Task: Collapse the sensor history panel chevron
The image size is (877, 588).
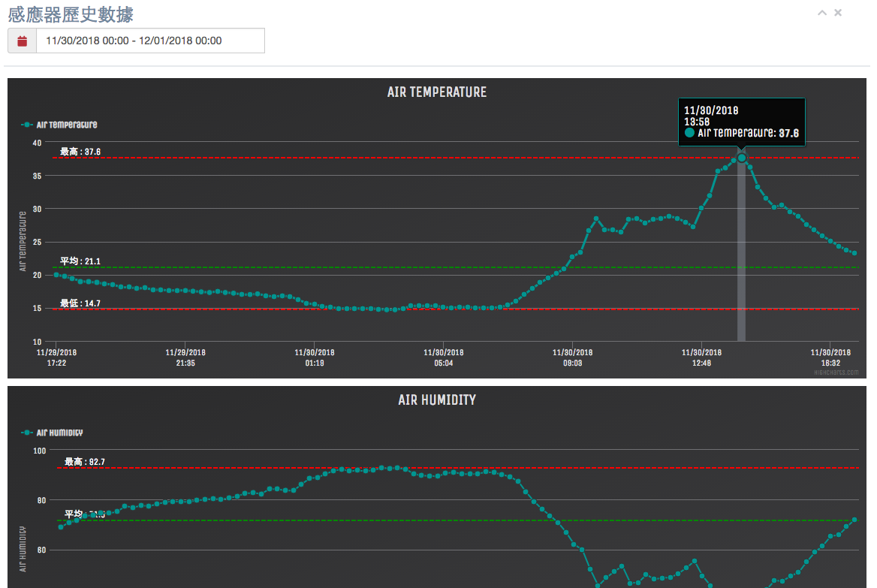Action: (822, 13)
